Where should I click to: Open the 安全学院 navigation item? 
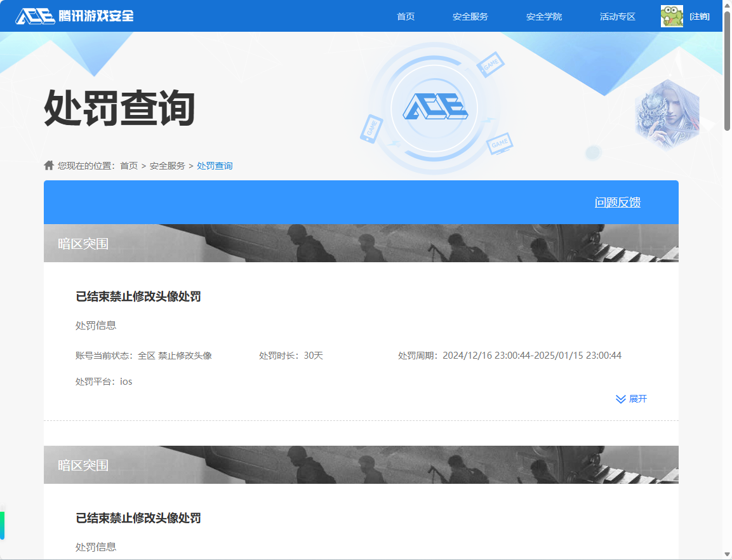click(544, 17)
